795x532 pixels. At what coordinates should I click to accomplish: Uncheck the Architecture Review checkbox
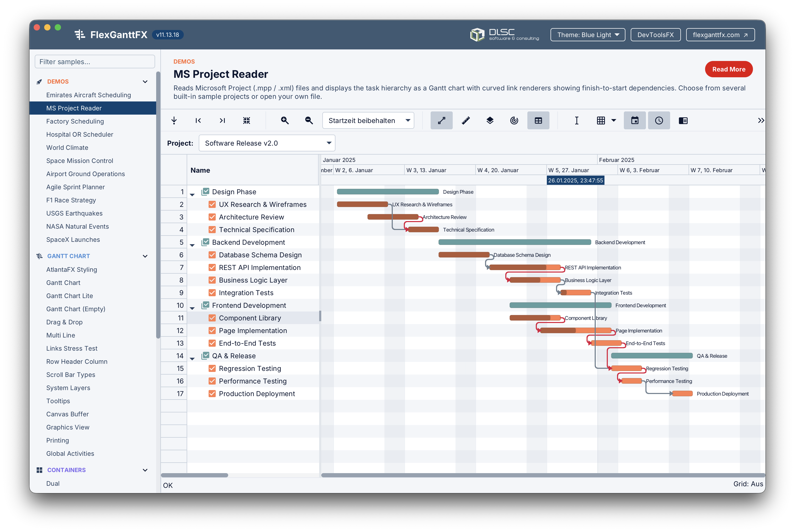point(212,217)
